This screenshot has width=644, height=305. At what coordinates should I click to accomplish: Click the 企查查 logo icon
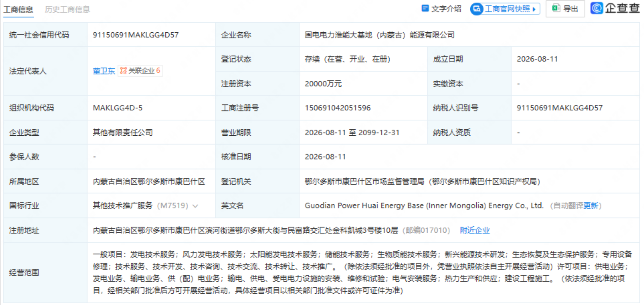[x=597, y=8]
